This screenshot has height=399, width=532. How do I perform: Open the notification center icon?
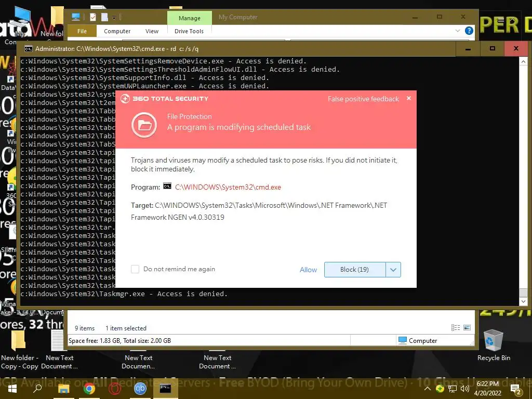pyautogui.click(x=515, y=389)
